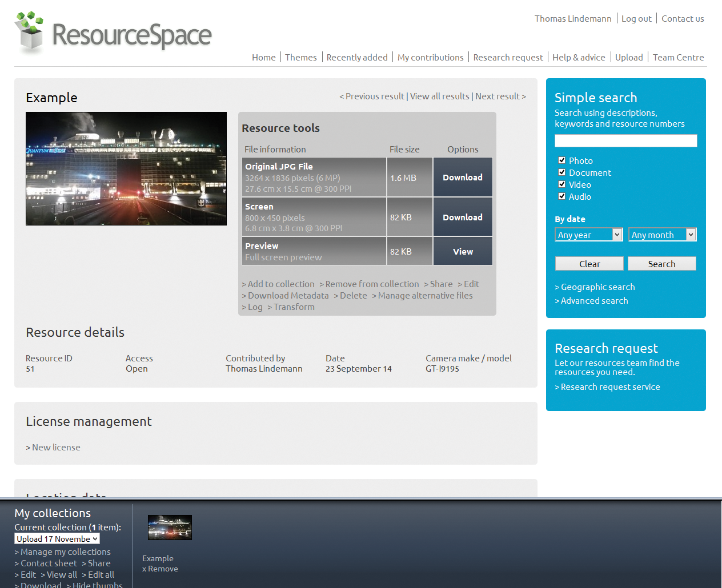Download the Original JPG File
Screen dimensions: 722x588
tap(463, 177)
